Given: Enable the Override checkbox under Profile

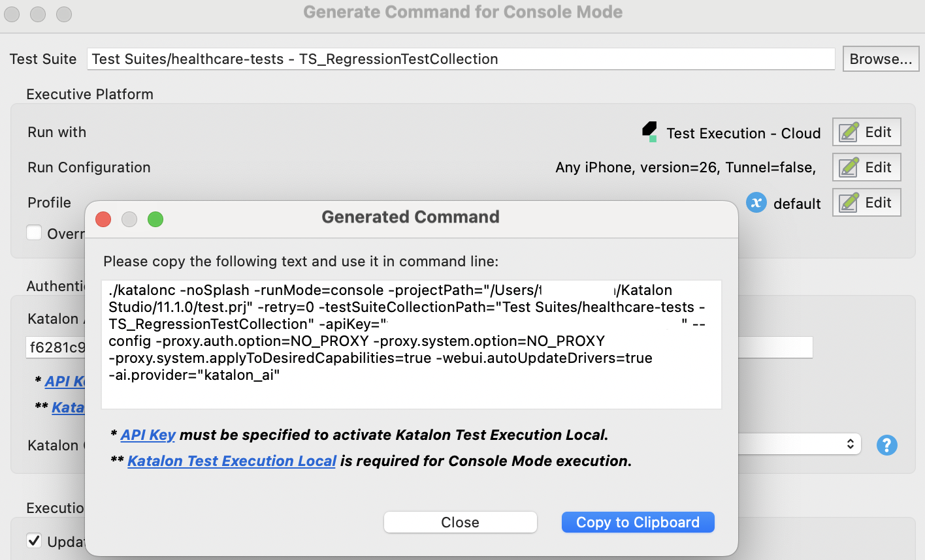Looking at the screenshot, I should [x=34, y=232].
